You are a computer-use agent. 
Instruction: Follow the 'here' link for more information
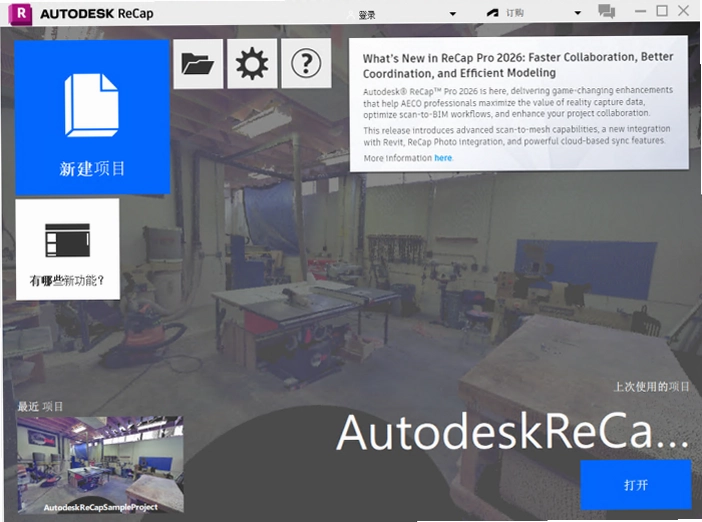point(443,158)
